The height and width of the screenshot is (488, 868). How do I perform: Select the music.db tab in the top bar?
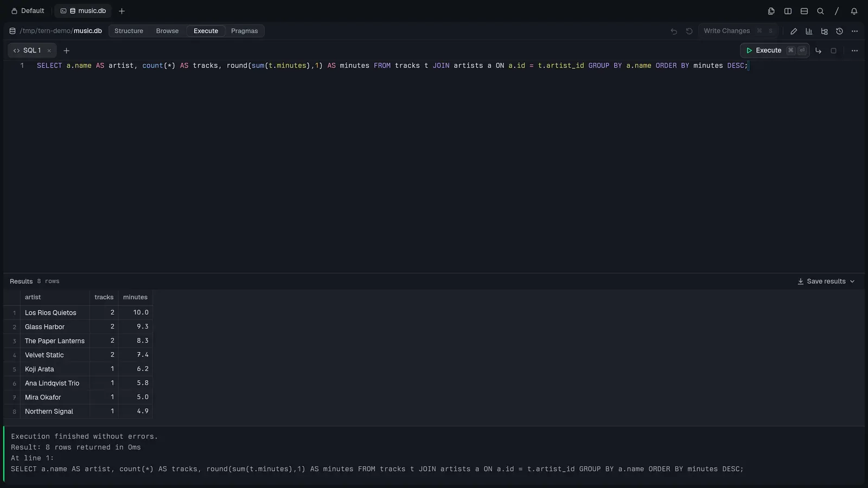pos(83,11)
